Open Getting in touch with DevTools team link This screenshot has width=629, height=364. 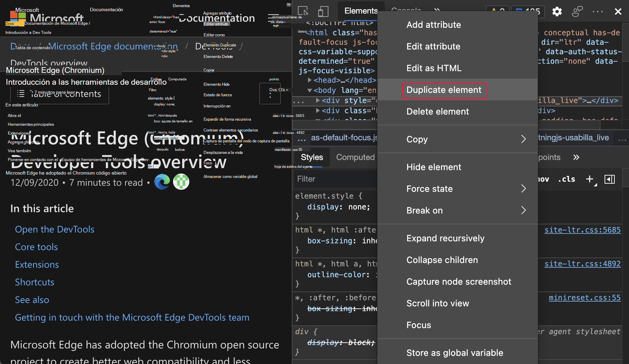[132, 317]
